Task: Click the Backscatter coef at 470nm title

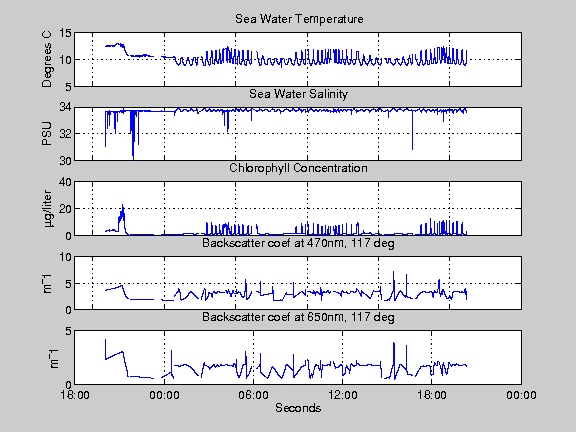Action: point(298,243)
